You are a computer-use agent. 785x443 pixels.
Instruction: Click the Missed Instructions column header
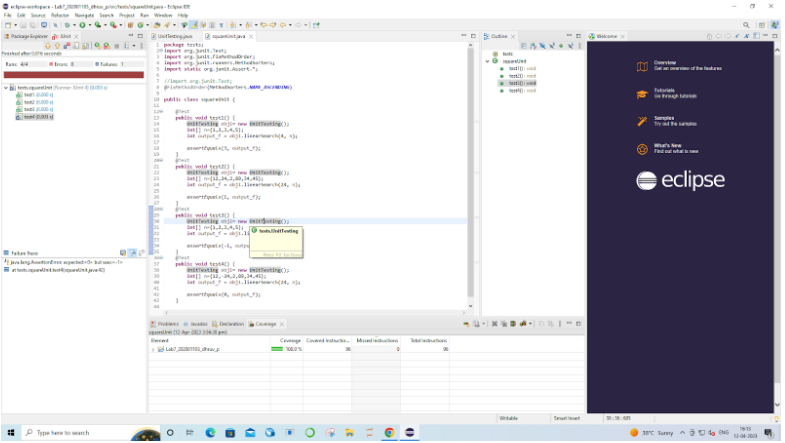(x=376, y=340)
